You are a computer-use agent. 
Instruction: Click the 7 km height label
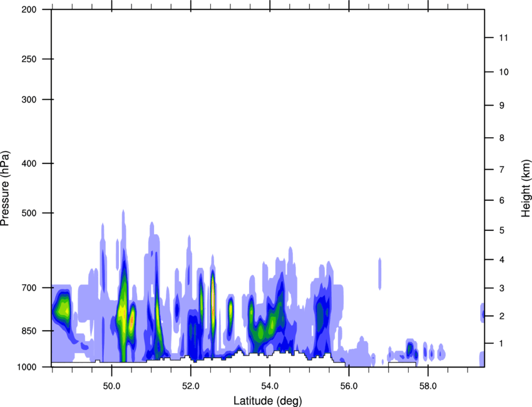[x=502, y=170]
